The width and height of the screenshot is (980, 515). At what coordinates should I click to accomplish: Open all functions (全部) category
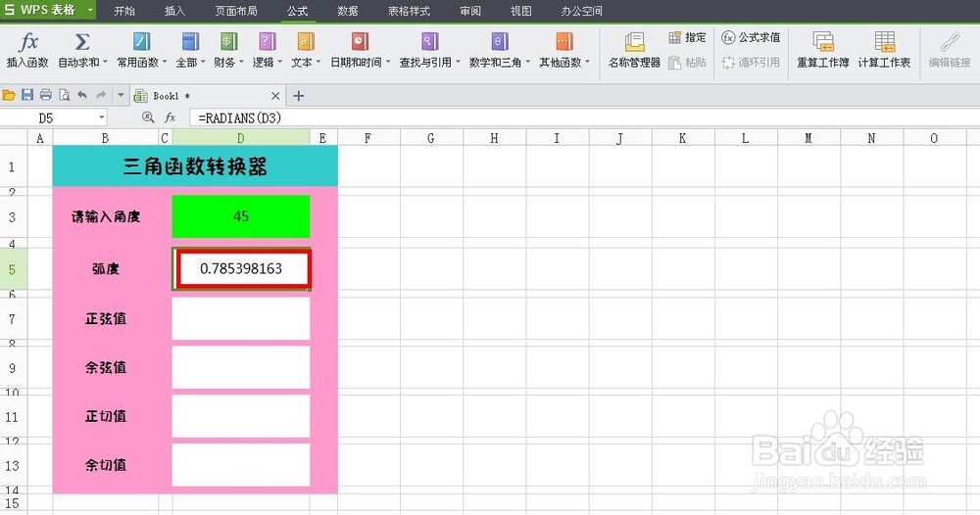click(190, 49)
